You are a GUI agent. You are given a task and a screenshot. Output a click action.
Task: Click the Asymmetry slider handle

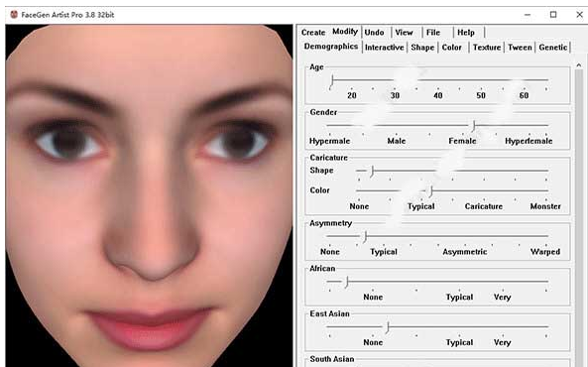click(x=365, y=237)
